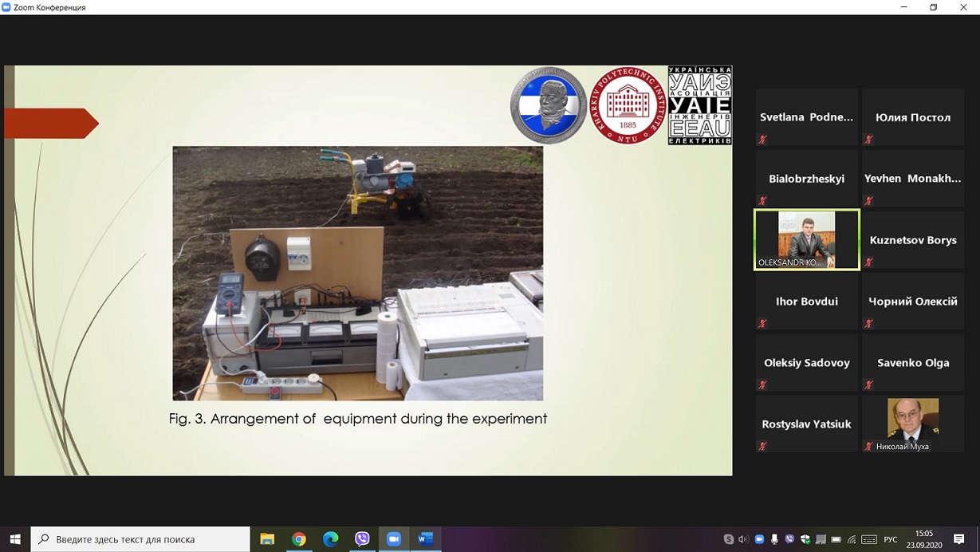The image size is (980, 552).
Task: Click Svetlana Podne... muted microphone icon
Action: coord(763,140)
